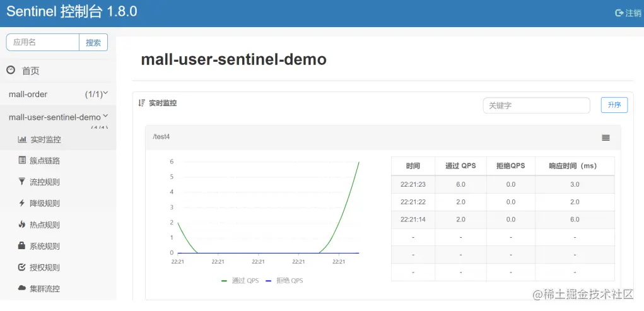
Task: Click the 搜索 button beside app name
Action: click(93, 42)
